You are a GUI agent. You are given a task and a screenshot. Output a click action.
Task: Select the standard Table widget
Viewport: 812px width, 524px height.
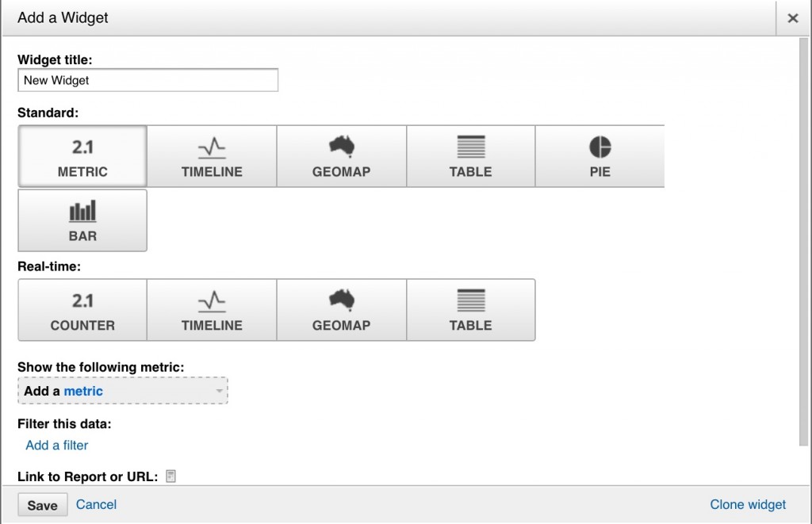pyautogui.click(x=471, y=155)
